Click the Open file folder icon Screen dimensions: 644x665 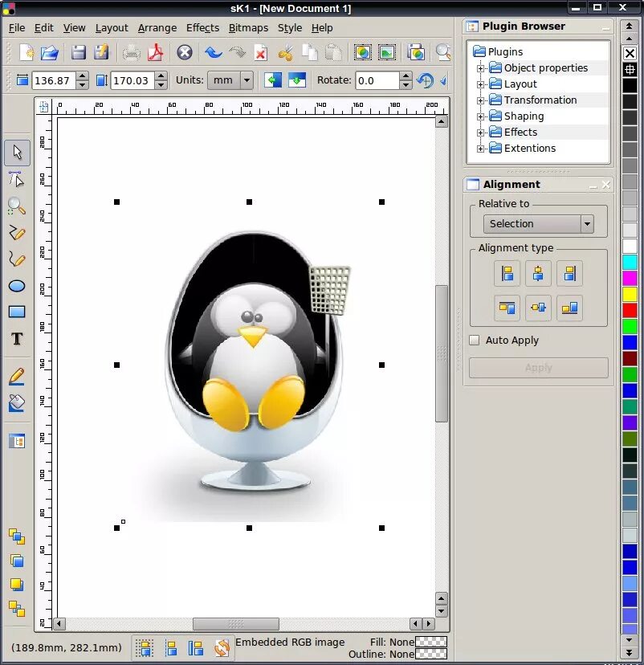(50, 52)
